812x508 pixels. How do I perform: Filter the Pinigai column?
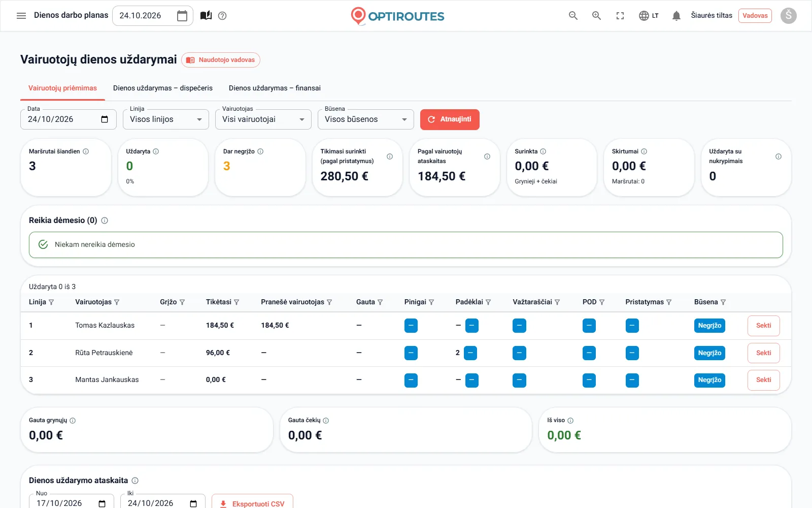pyautogui.click(x=431, y=302)
